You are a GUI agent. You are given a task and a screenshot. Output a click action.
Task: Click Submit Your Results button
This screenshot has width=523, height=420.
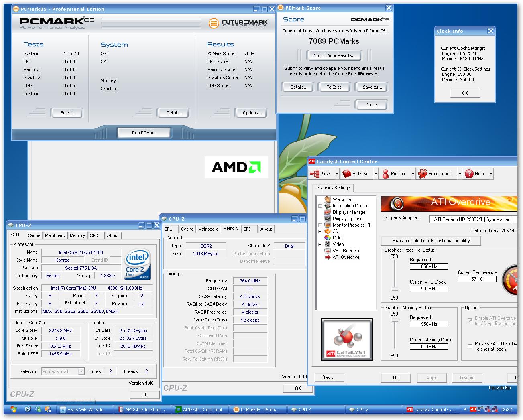tap(334, 55)
